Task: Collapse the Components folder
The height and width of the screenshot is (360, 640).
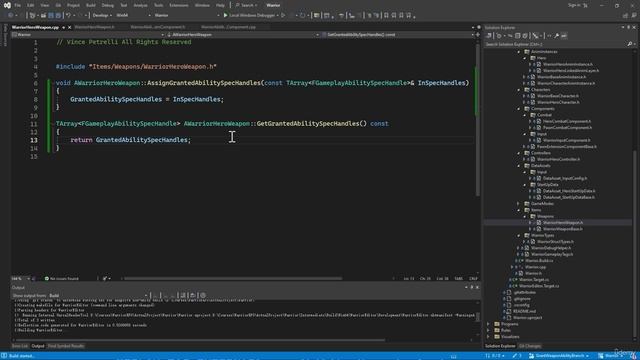Action: pos(519,109)
